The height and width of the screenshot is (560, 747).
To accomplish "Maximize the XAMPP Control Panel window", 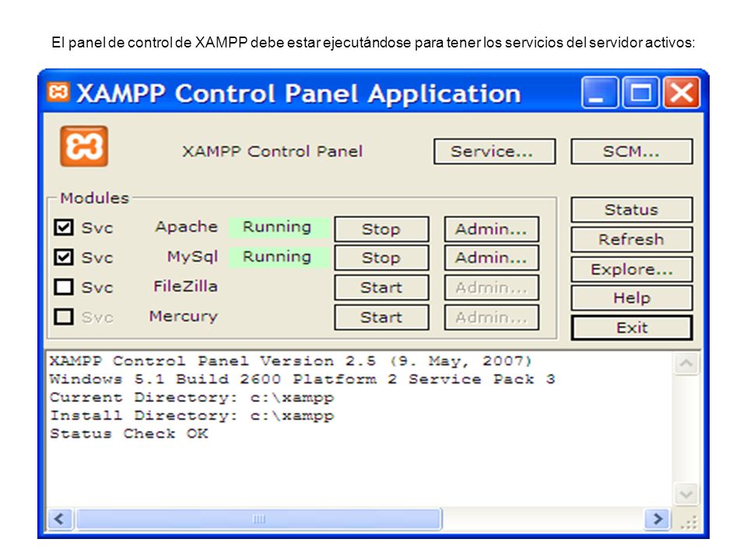I will (x=640, y=93).
